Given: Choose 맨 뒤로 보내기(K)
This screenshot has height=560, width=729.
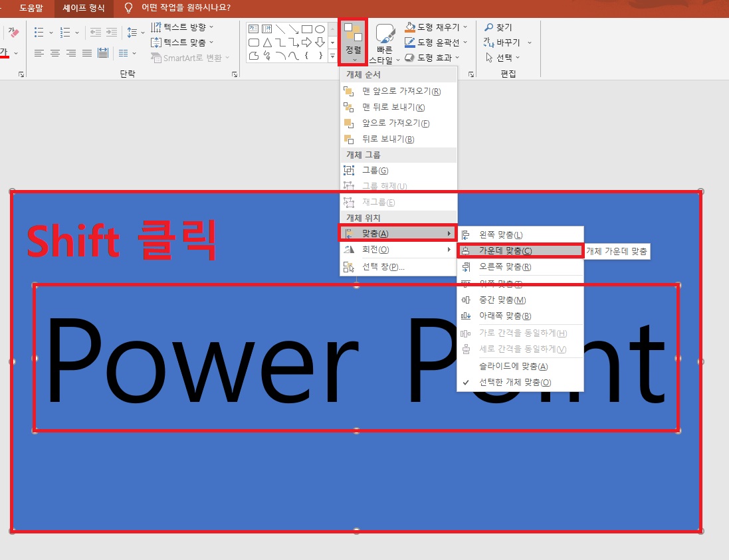Looking at the screenshot, I should pos(398,108).
